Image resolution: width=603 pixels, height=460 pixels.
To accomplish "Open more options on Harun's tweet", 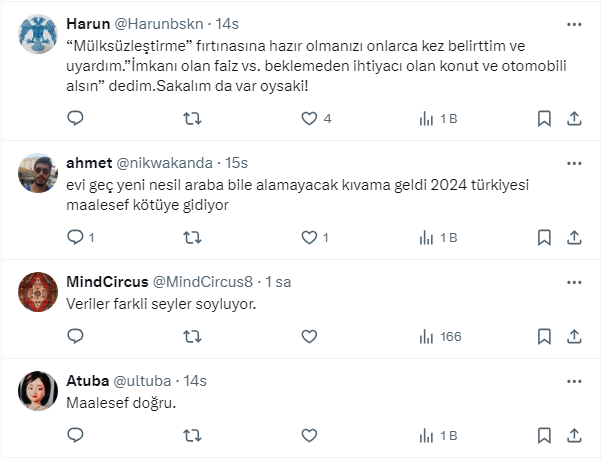I will coord(575,23).
